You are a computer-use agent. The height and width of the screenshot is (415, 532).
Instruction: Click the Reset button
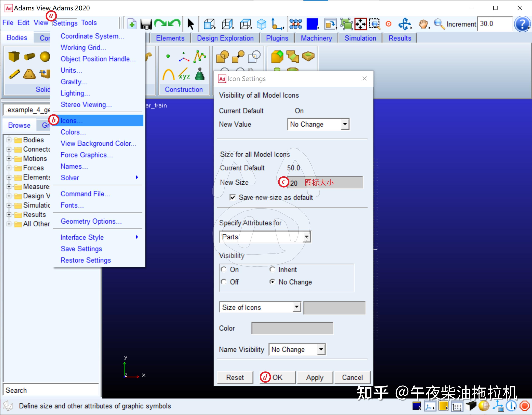tap(235, 377)
